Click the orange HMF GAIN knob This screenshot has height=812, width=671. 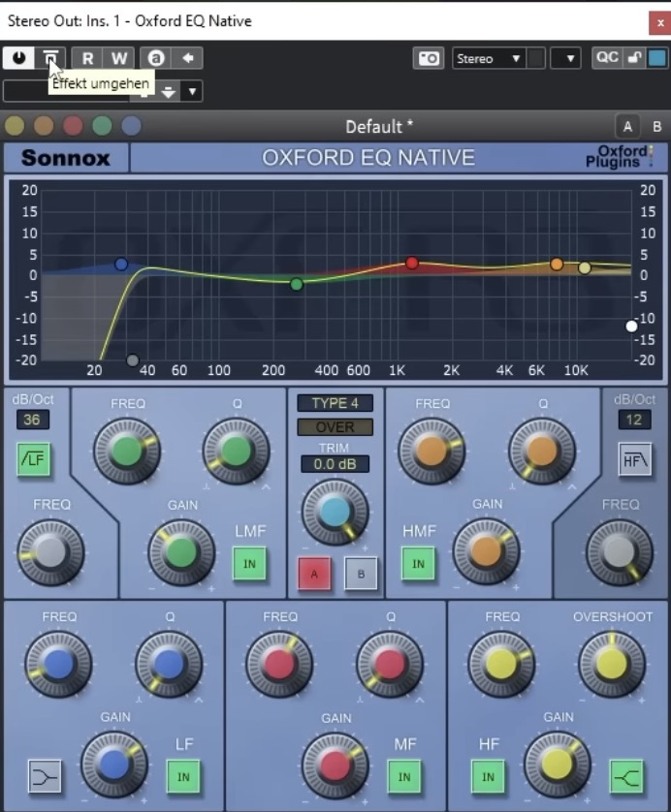tap(486, 551)
